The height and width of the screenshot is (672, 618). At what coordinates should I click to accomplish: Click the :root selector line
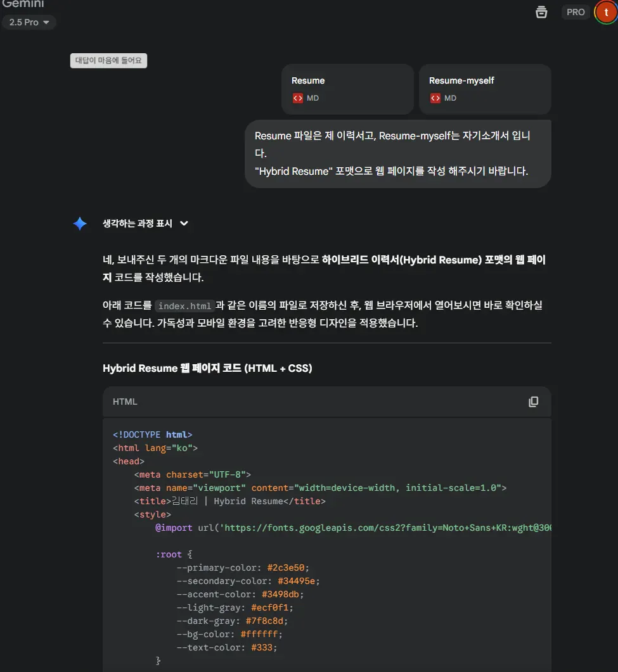(174, 554)
